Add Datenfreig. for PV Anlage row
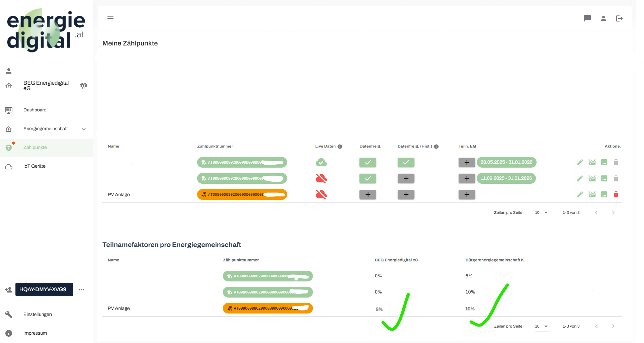The image size is (644, 343). [x=368, y=194]
